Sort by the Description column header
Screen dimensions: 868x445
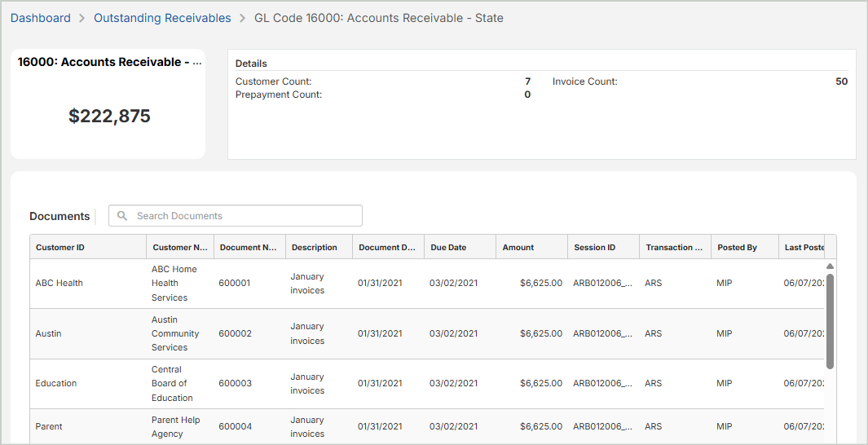pos(315,248)
